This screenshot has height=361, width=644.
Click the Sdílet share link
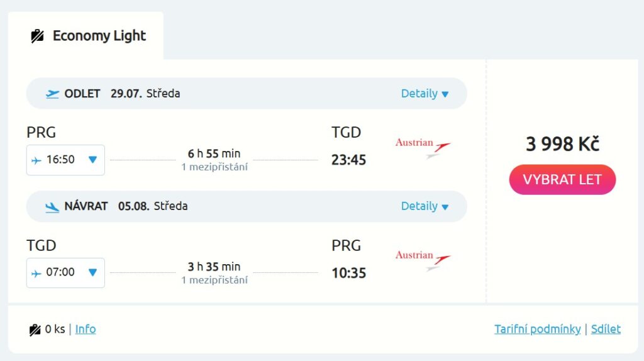tap(606, 329)
